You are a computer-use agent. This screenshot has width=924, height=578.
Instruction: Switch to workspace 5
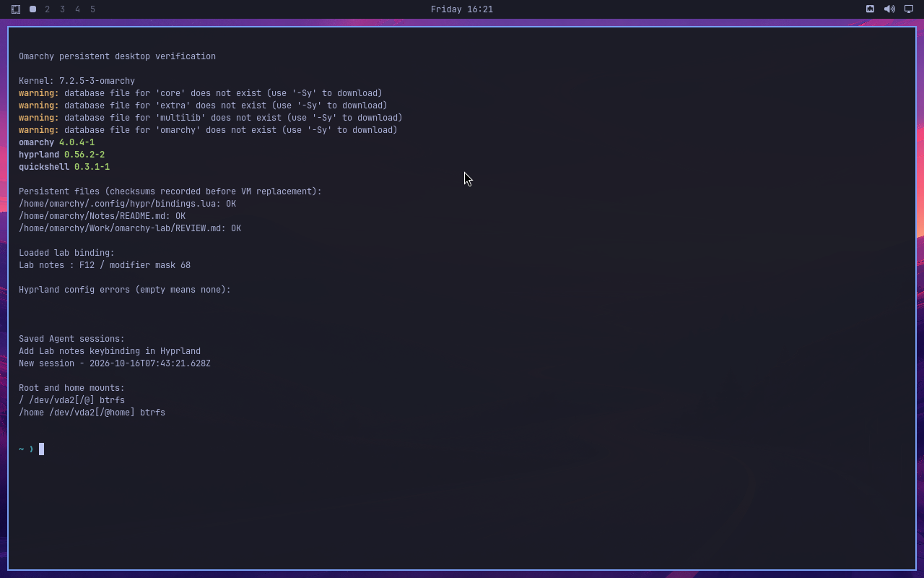tap(93, 9)
